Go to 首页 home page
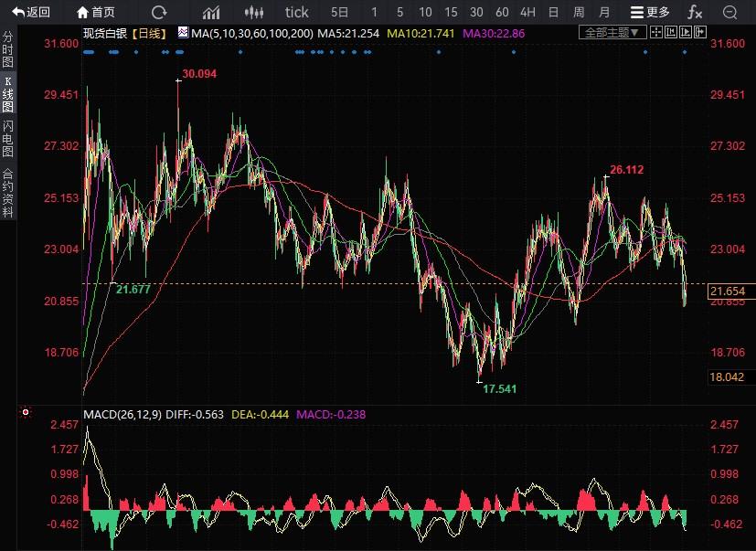The height and width of the screenshot is (551, 756). point(97,12)
